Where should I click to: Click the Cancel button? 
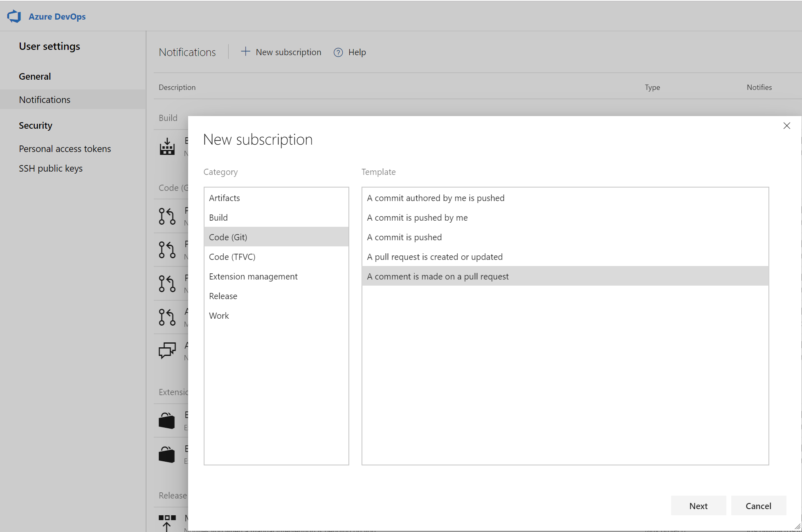tap(758, 506)
